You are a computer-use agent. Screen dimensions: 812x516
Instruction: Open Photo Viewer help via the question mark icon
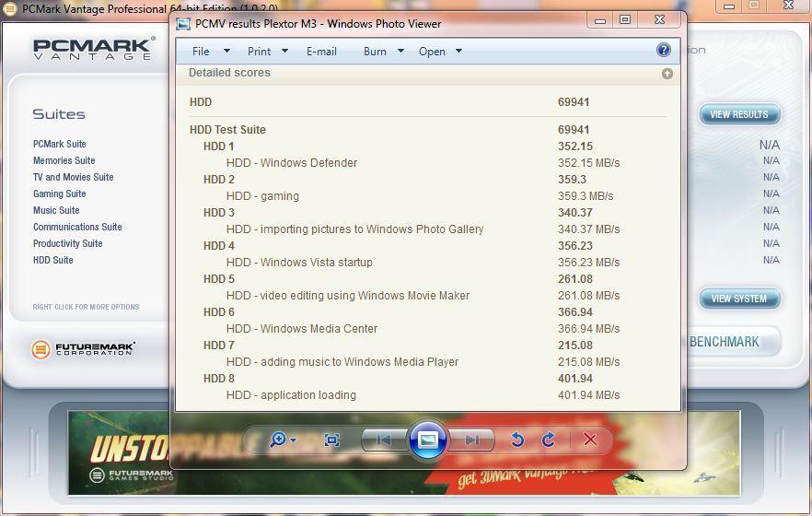pyautogui.click(x=663, y=51)
